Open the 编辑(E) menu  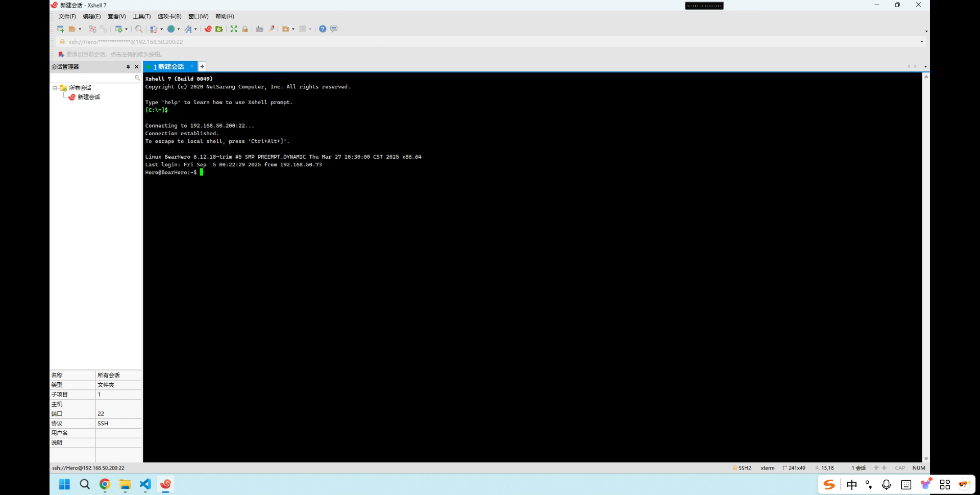[x=92, y=16]
